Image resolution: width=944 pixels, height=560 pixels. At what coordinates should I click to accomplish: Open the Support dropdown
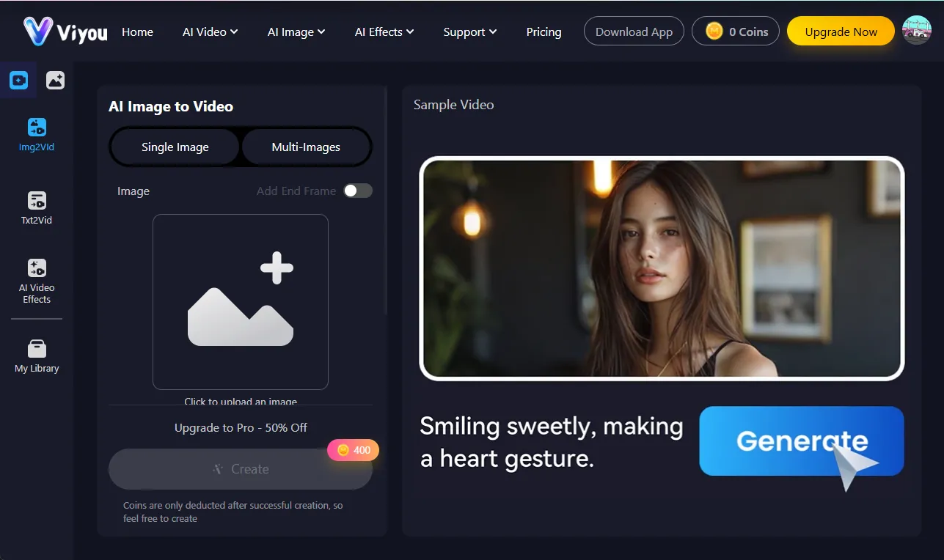(469, 32)
